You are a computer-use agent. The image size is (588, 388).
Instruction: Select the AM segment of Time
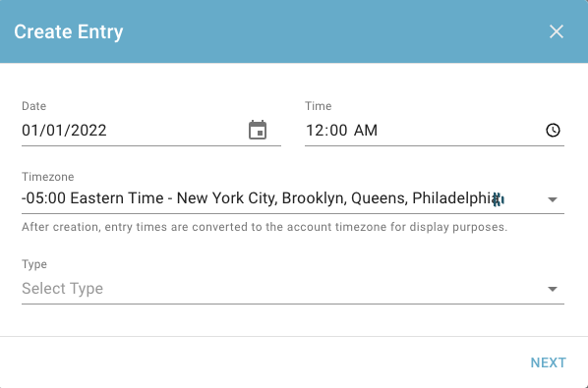pyautogui.click(x=366, y=131)
